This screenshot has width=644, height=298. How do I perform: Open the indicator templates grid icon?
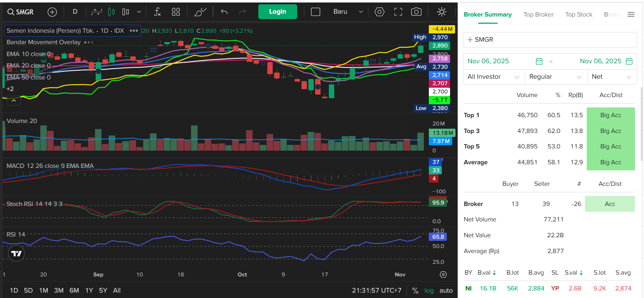click(176, 12)
